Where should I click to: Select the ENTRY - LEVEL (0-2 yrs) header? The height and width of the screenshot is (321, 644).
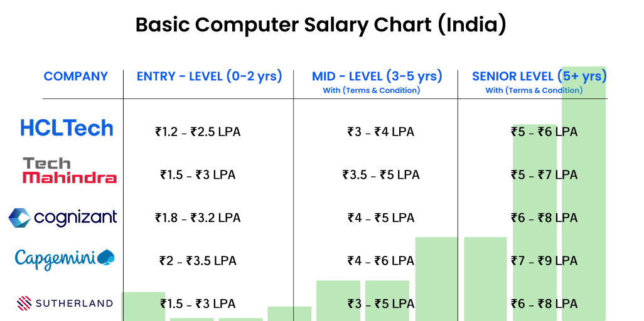209,76
